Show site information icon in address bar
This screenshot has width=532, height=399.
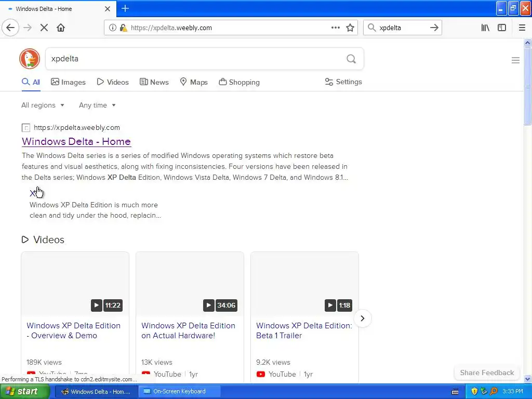(113, 28)
